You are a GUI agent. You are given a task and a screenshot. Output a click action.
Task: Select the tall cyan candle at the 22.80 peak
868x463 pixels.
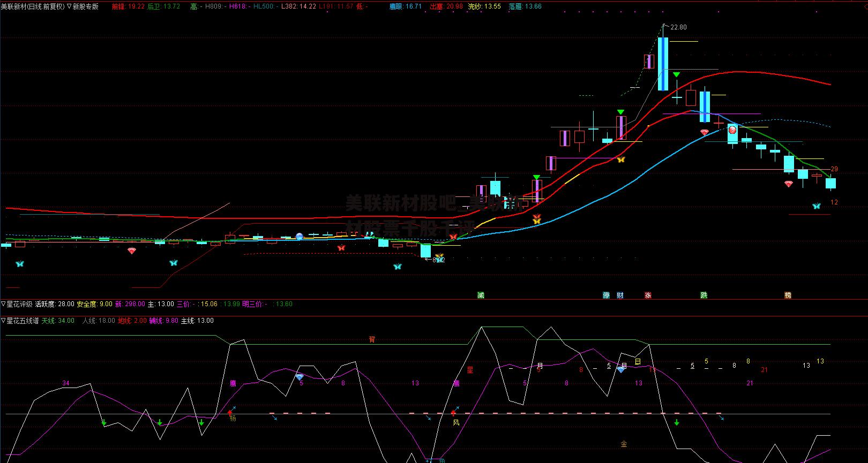[x=663, y=64]
